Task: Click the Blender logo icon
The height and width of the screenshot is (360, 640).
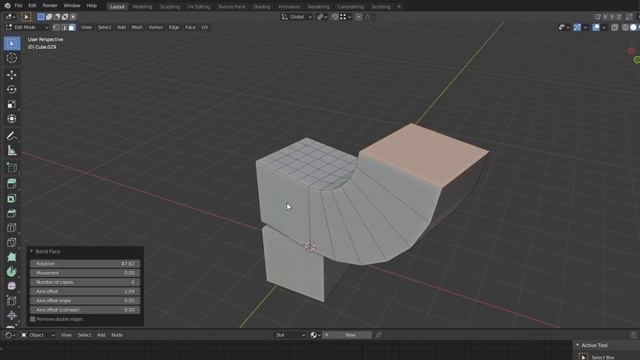Action: click(x=7, y=6)
